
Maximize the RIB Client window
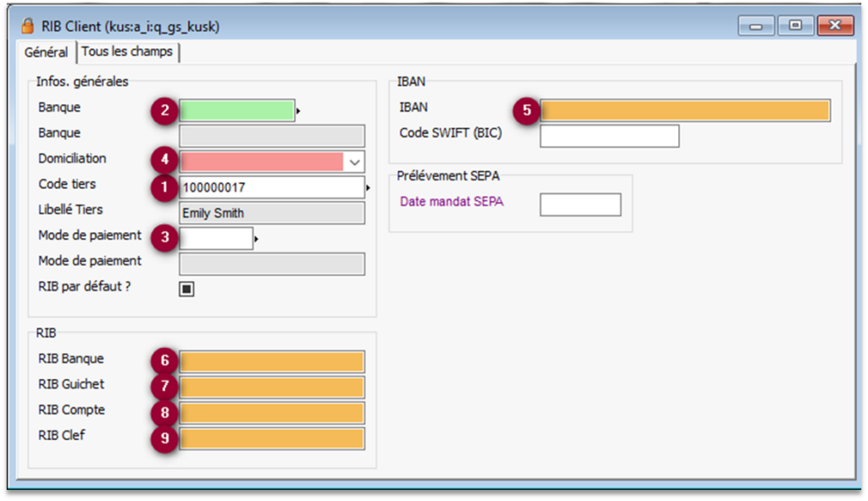coord(795,25)
